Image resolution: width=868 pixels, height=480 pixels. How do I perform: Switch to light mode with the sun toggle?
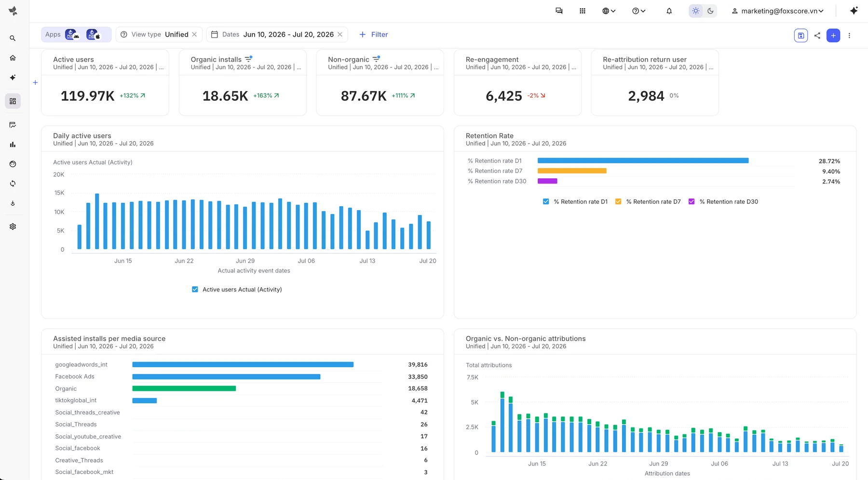(696, 11)
